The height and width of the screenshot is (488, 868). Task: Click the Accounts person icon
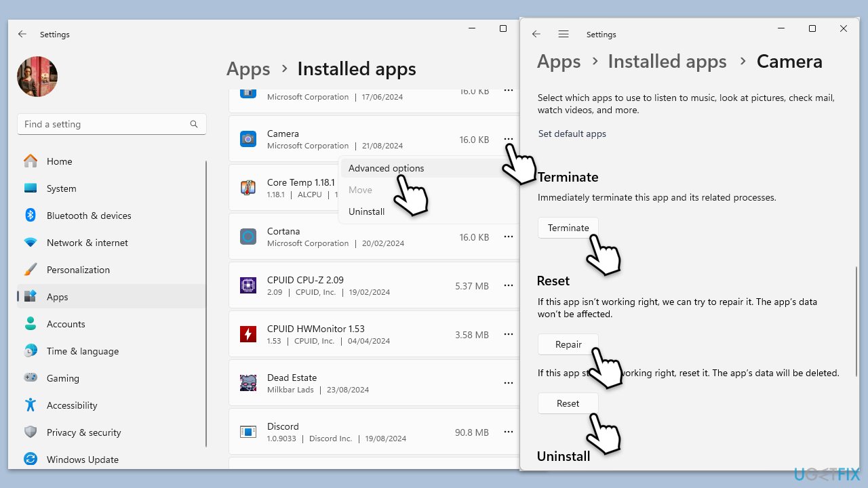click(31, 324)
